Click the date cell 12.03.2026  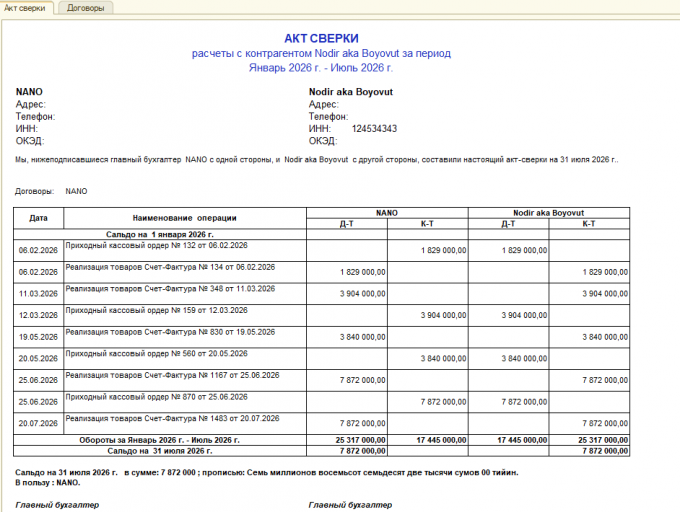tap(38, 316)
